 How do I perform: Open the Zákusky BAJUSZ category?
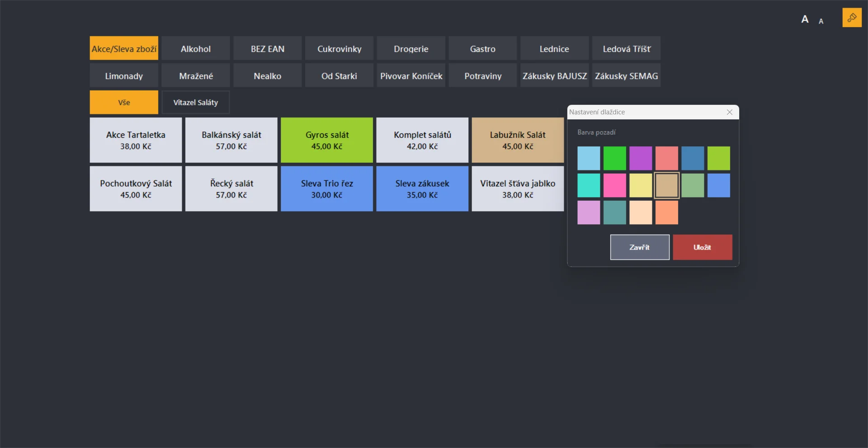click(555, 75)
